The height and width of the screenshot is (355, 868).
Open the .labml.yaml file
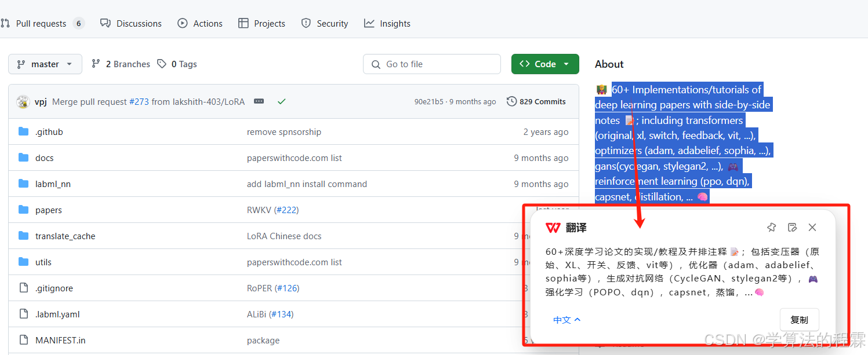click(x=57, y=314)
